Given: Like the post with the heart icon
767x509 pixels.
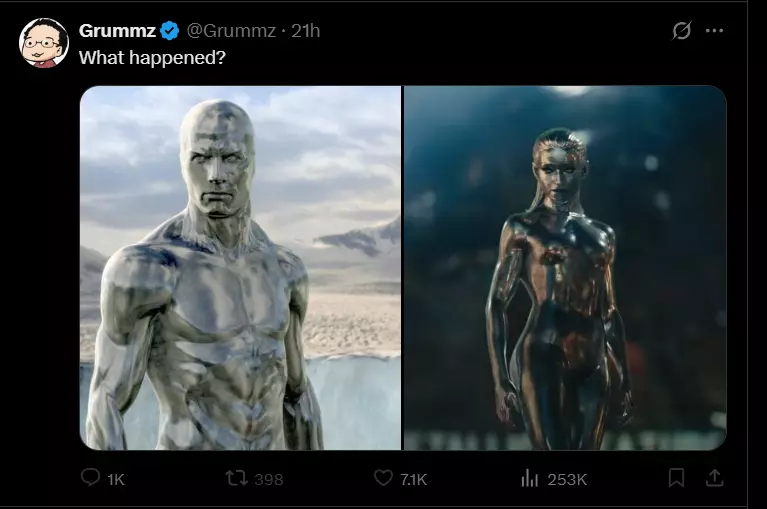Looking at the screenshot, I should (x=383, y=479).
